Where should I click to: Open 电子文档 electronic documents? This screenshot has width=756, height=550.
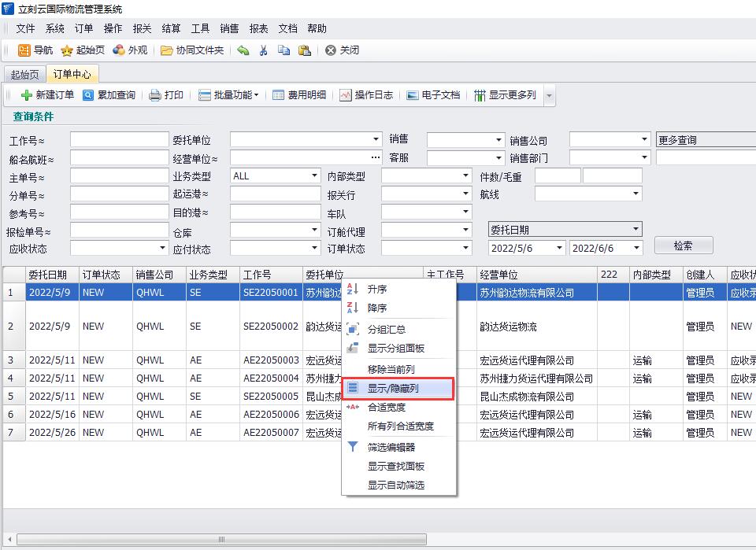pos(433,95)
